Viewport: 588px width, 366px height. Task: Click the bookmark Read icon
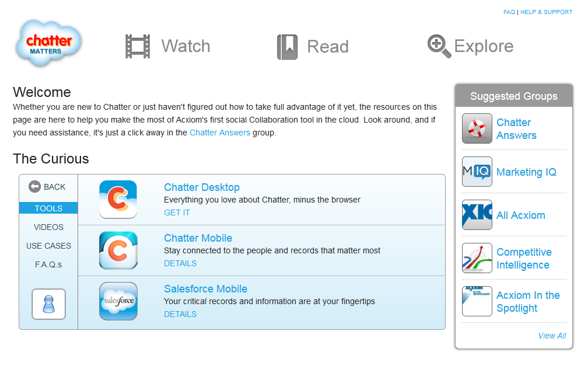click(287, 47)
